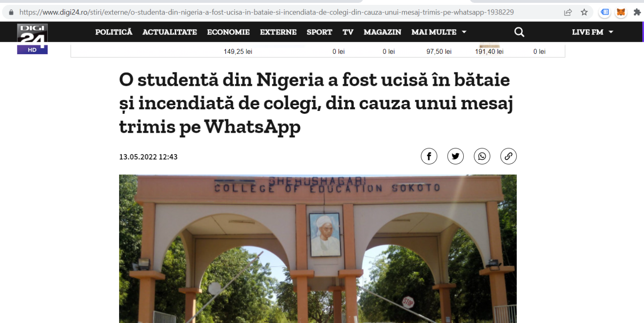Expand the LIVE FM dropdown
The image size is (644, 323).
593,32
